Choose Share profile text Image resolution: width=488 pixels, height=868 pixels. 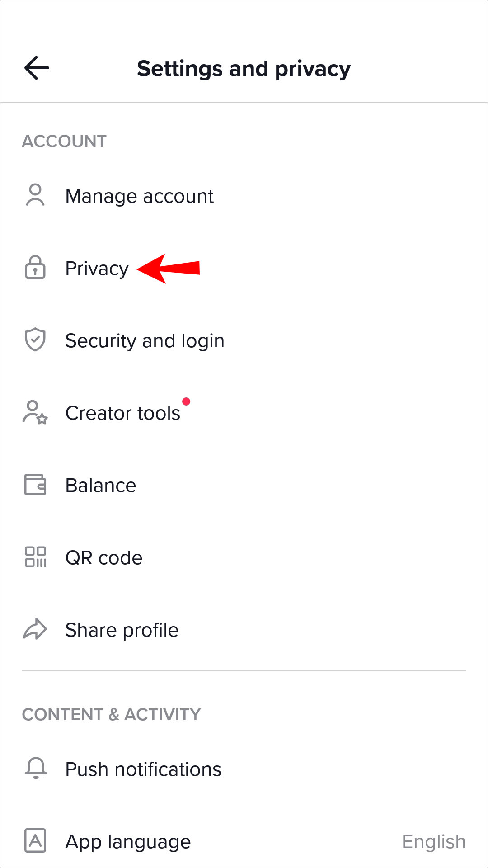[x=122, y=630]
